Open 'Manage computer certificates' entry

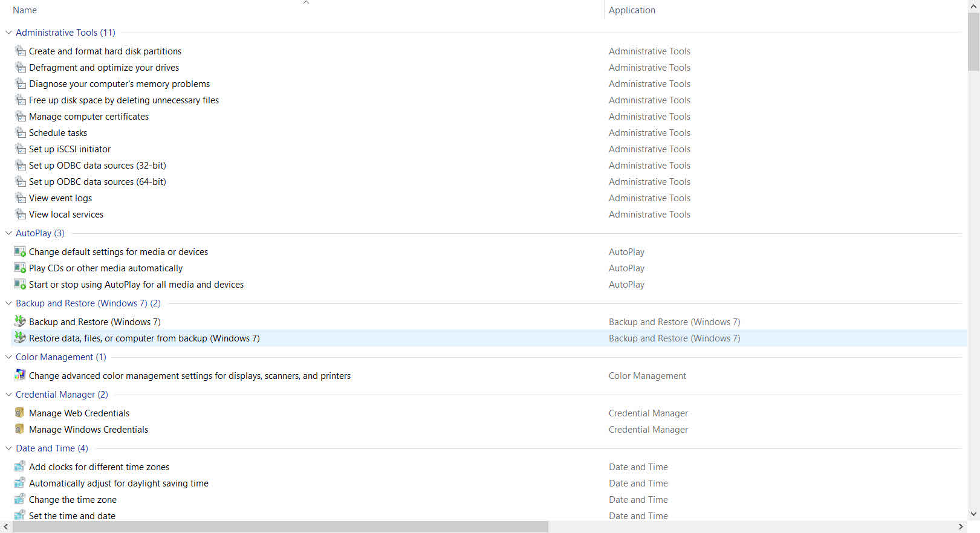tap(89, 117)
